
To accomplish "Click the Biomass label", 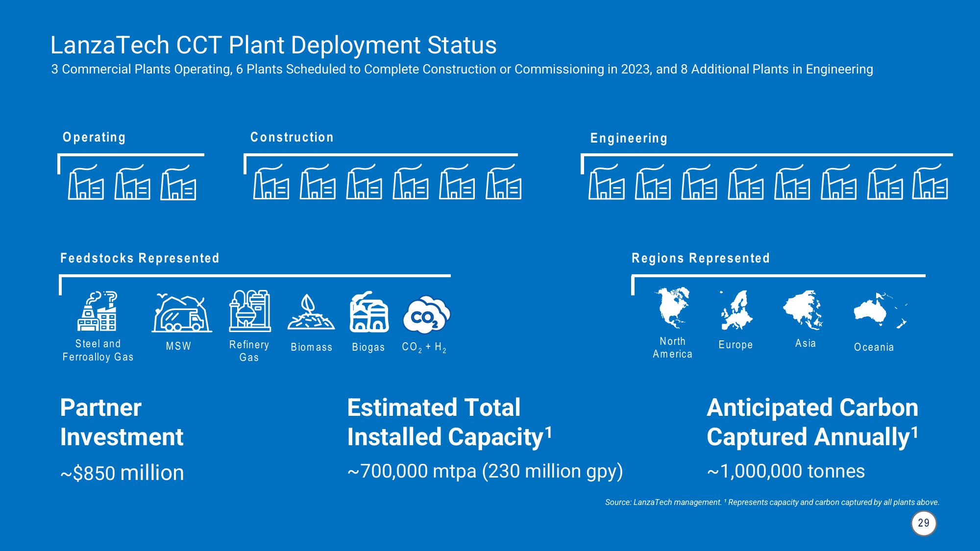I will [x=312, y=347].
